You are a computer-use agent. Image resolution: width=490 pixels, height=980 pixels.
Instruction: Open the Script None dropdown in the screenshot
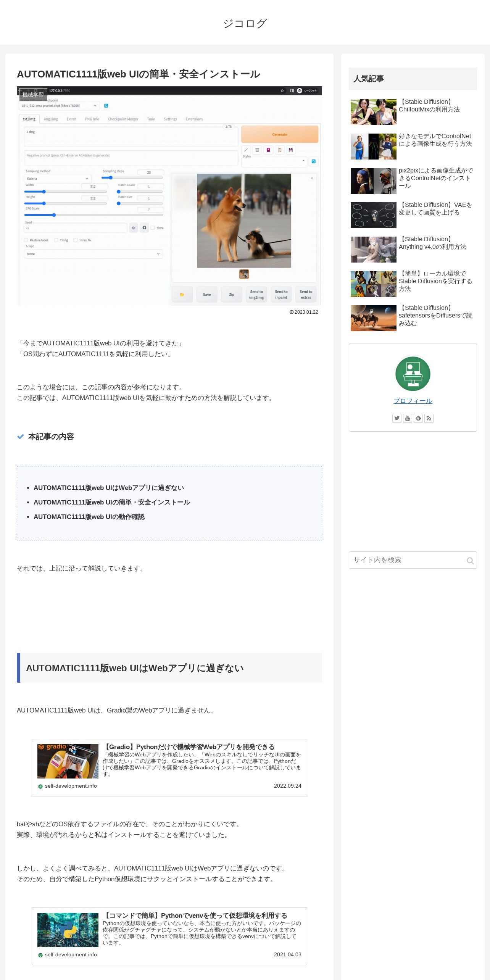pos(93,254)
